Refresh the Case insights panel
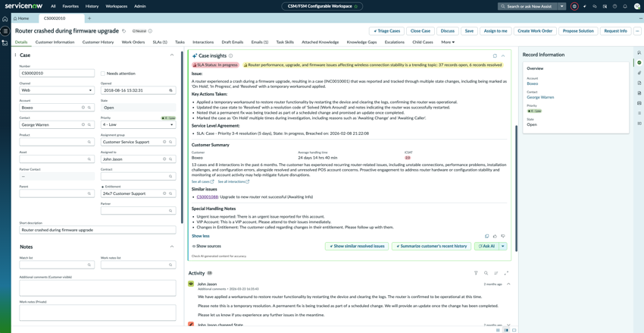644x333 pixels. click(495, 56)
